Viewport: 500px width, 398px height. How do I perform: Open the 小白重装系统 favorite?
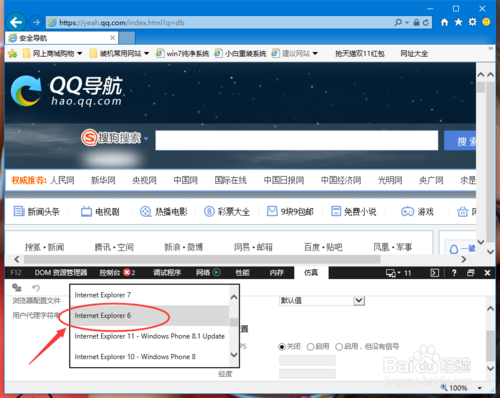pos(240,53)
